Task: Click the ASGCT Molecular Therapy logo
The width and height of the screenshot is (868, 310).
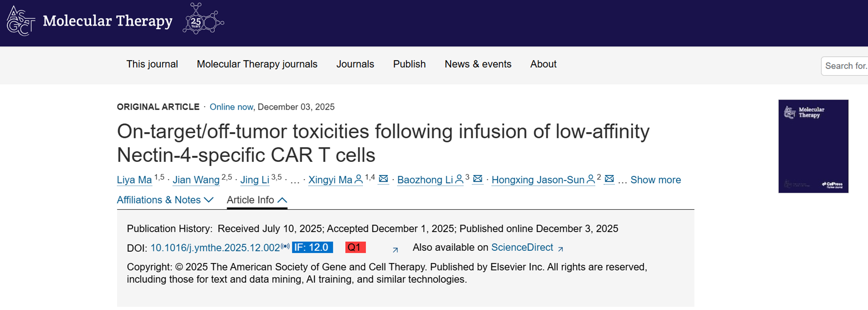Action: (88, 21)
